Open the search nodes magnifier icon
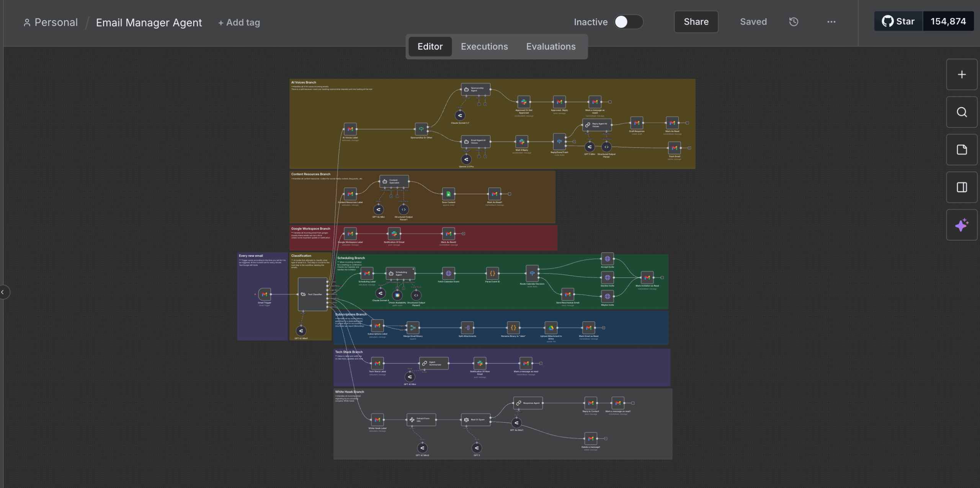 [961, 112]
